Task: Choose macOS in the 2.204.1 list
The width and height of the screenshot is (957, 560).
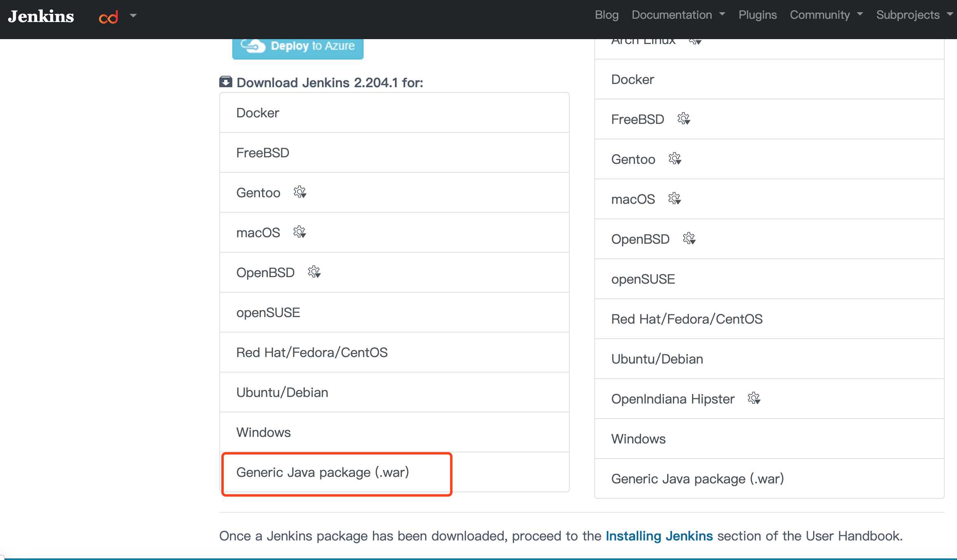Action: click(x=394, y=233)
